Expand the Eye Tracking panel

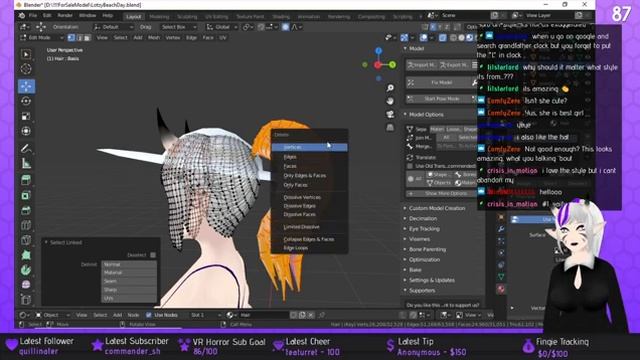pos(424,229)
